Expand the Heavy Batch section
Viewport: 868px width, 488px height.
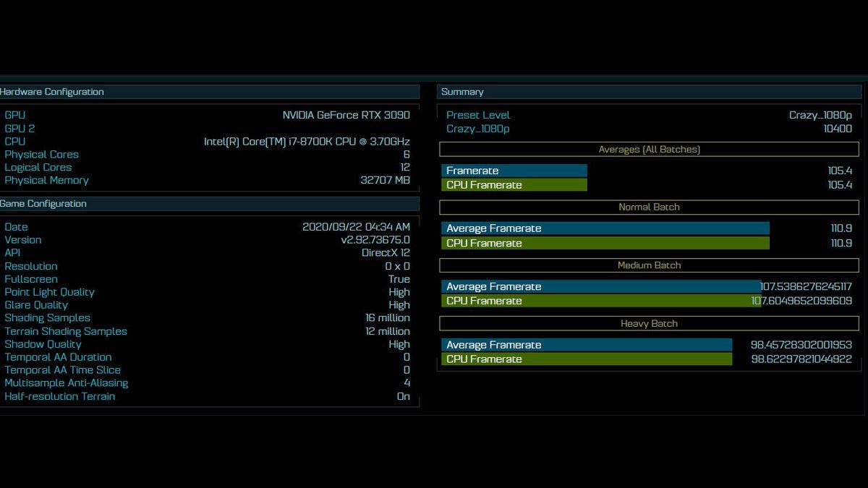coord(648,323)
